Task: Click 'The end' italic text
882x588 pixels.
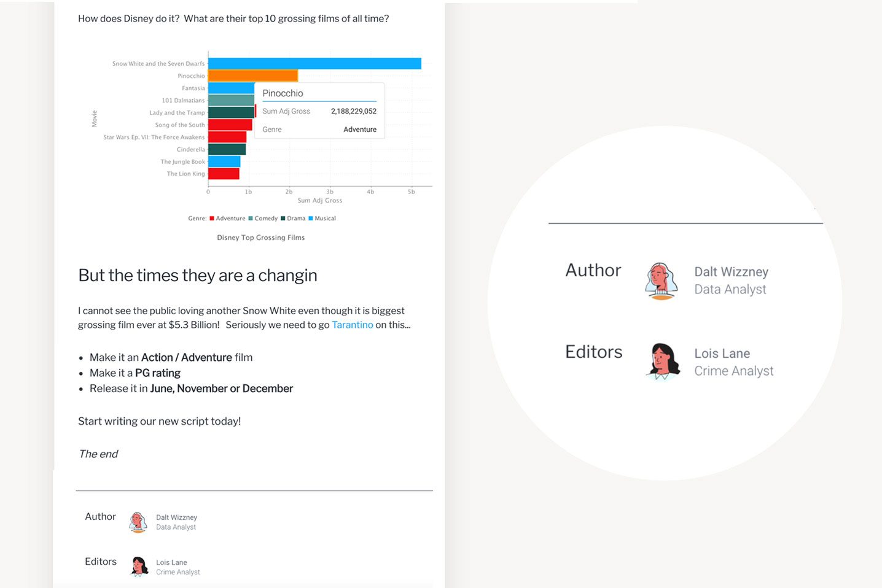Action: pos(98,454)
